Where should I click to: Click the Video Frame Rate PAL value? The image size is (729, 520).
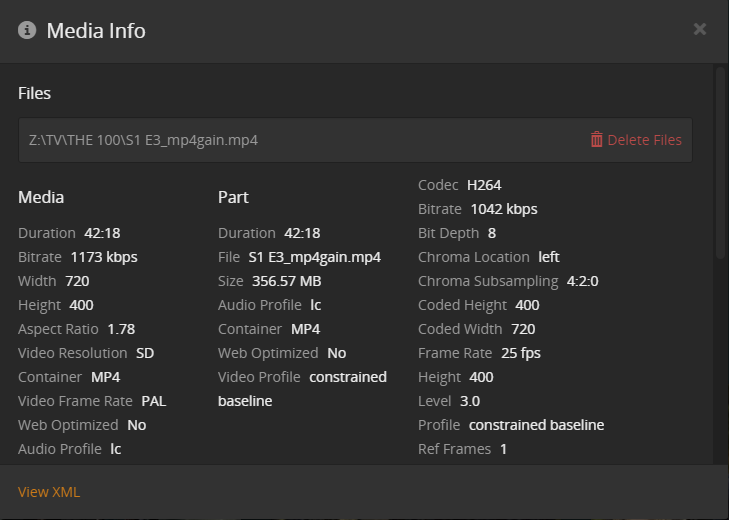coord(154,401)
